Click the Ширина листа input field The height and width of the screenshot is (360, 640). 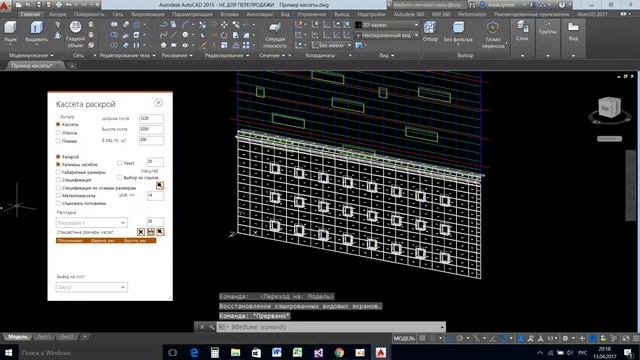[151, 119]
